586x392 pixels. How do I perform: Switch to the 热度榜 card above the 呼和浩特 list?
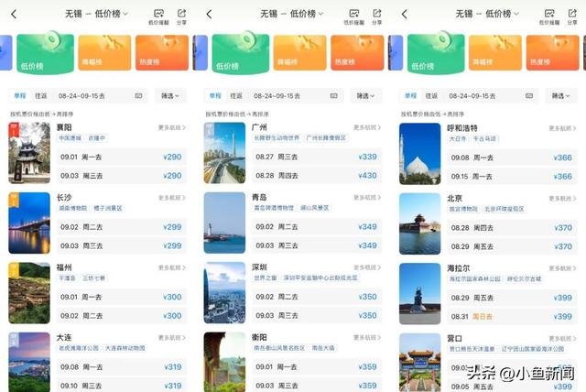[x=552, y=53]
